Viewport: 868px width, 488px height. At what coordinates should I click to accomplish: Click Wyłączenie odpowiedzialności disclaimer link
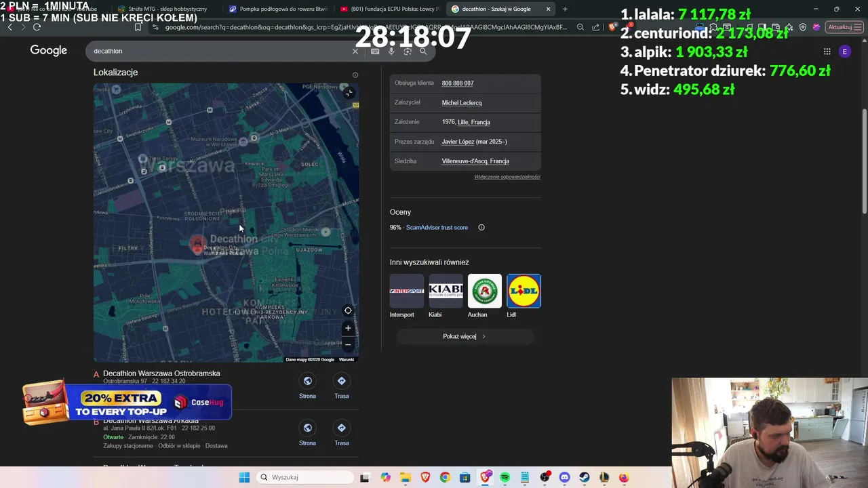507,177
